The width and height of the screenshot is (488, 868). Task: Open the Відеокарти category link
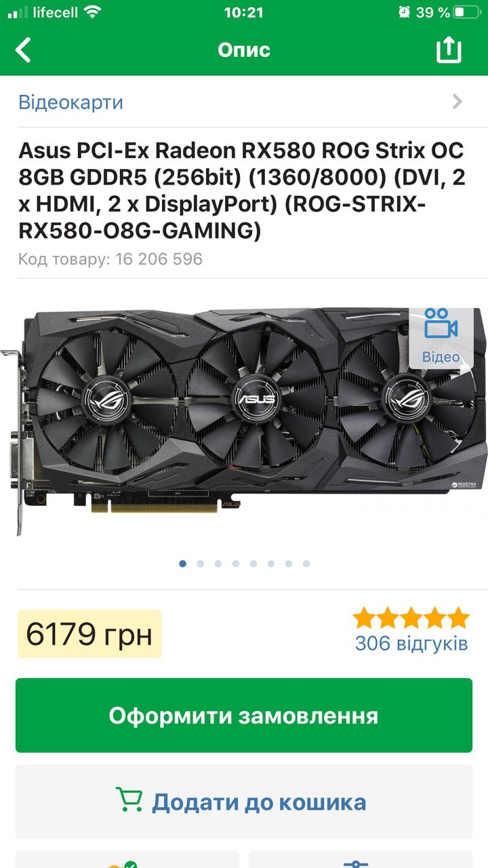coord(71,102)
